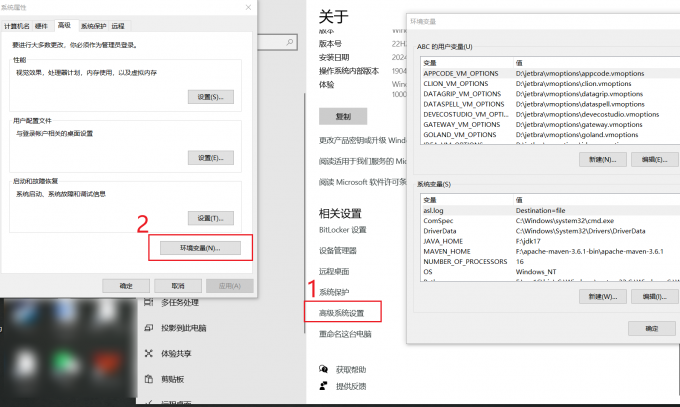Image resolution: width=680 pixels, height=407 pixels.
Task: Close the System Properties dialog
Action: 248,7
